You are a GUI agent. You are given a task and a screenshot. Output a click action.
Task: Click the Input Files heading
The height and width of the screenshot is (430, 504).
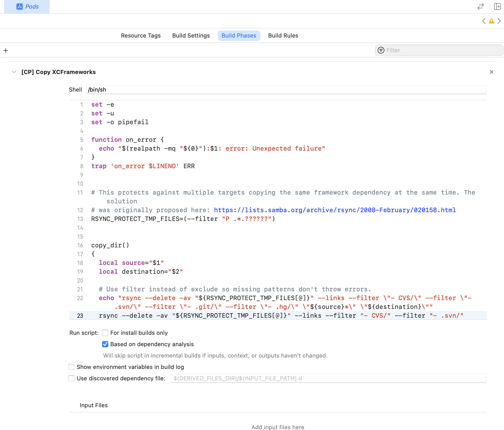pyautogui.click(x=93, y=405)
